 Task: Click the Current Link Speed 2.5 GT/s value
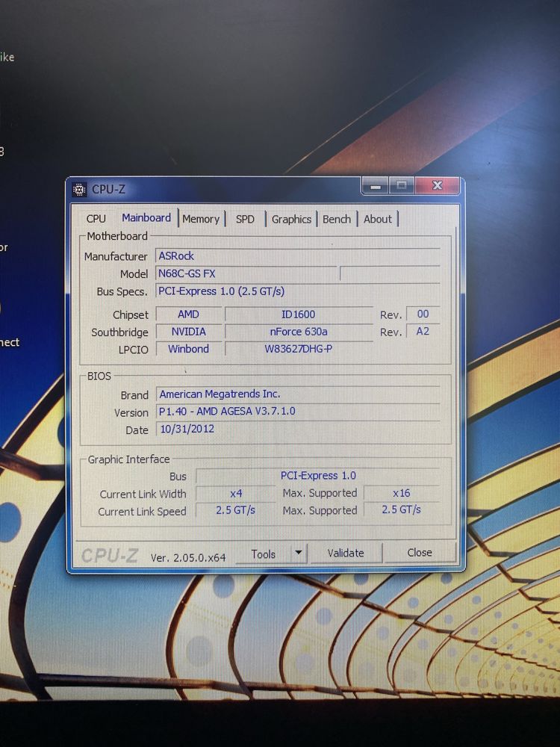(x=236, y=510)
